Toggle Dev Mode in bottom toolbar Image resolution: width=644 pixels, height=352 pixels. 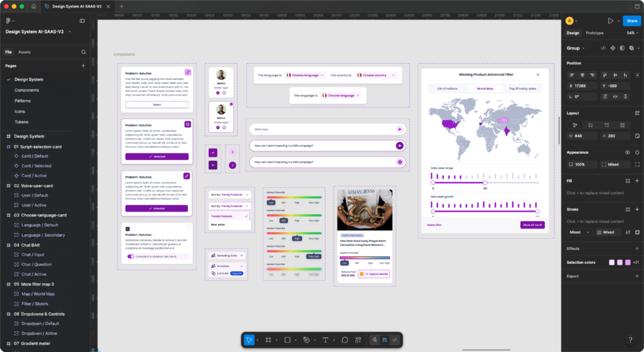coord(395,340)
